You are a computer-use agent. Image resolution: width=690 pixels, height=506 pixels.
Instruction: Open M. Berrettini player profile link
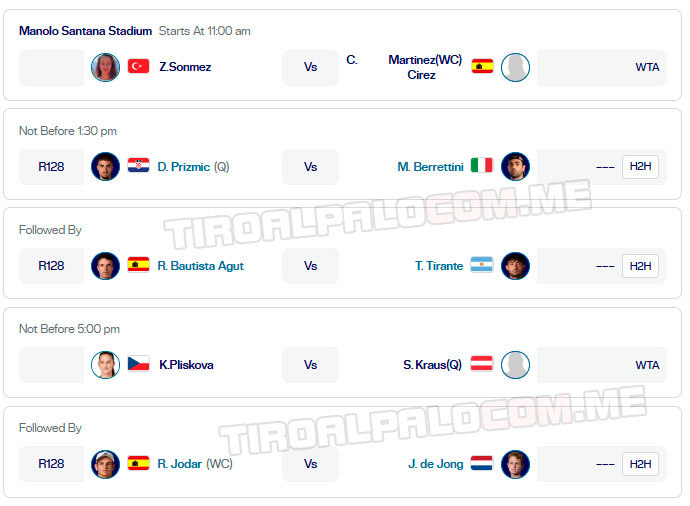click(x=430, y=166)
